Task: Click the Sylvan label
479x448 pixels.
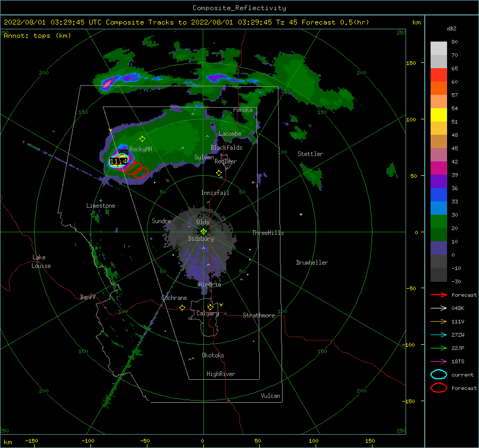Action: click(x=204, y=157)
